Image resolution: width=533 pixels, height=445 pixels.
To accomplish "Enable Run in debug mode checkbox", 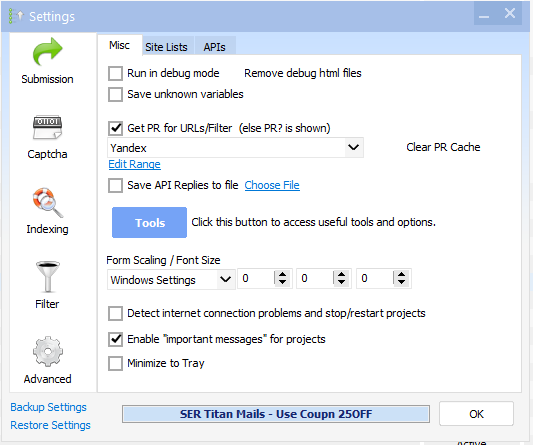I will (x=115, y=73).
